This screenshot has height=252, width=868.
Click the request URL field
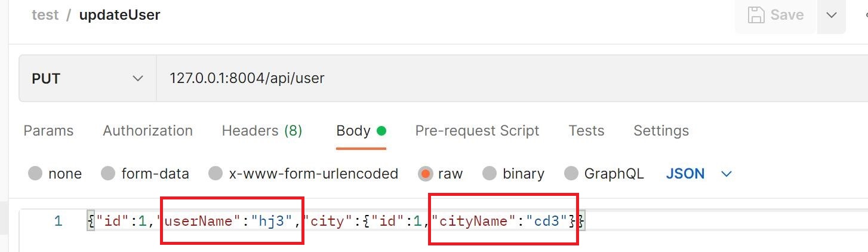512,78
